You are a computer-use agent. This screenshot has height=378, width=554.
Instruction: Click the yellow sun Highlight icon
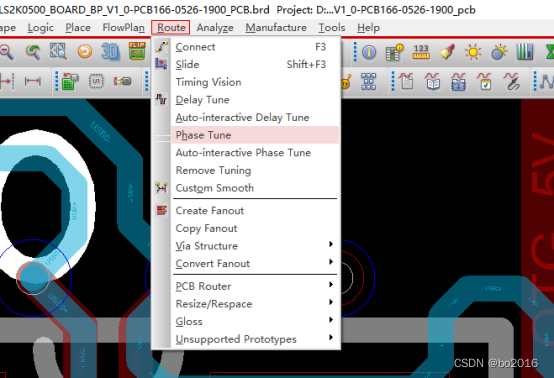tap(473, 52)
